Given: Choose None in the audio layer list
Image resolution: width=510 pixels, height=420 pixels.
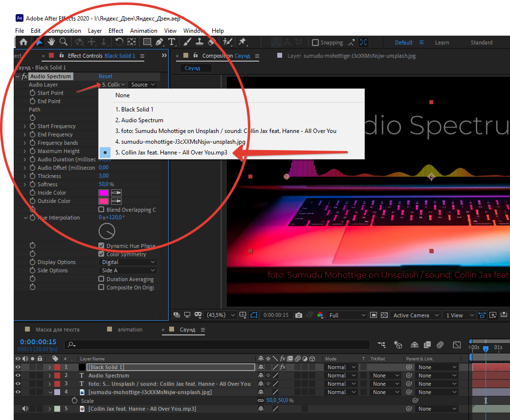Looking at the screenshot, I should coord(122,95).
